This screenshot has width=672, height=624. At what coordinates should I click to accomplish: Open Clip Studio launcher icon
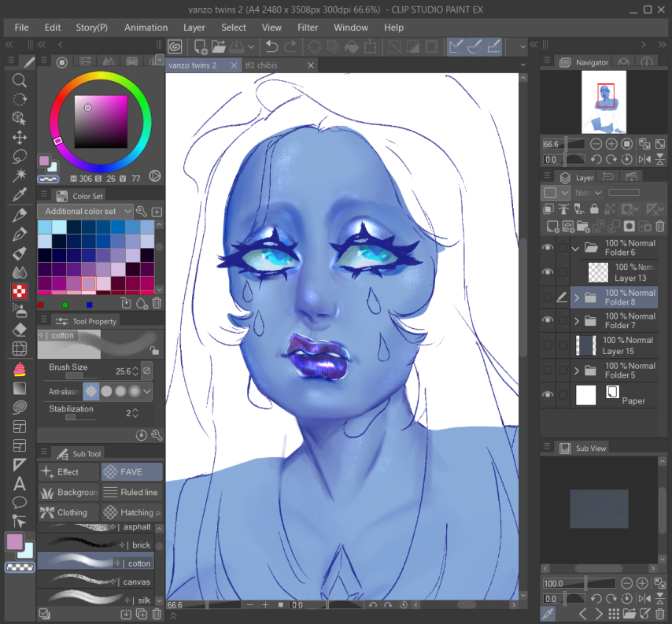pyautogui.click(x=175, y=46)
